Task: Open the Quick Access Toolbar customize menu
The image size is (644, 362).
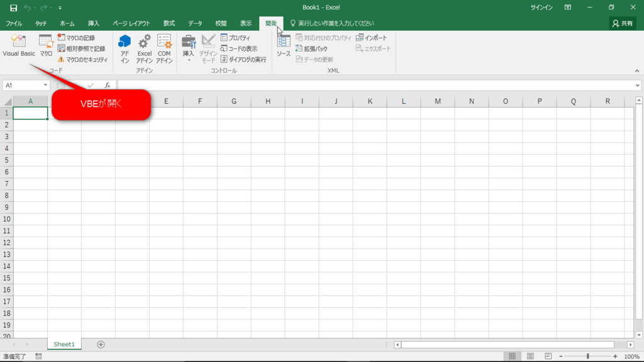Action: click(x=60, y=8)
